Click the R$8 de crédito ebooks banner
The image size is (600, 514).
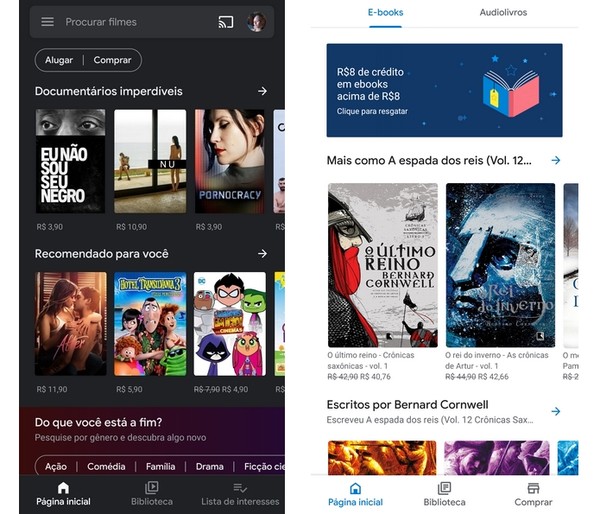(x=444, y=90)
